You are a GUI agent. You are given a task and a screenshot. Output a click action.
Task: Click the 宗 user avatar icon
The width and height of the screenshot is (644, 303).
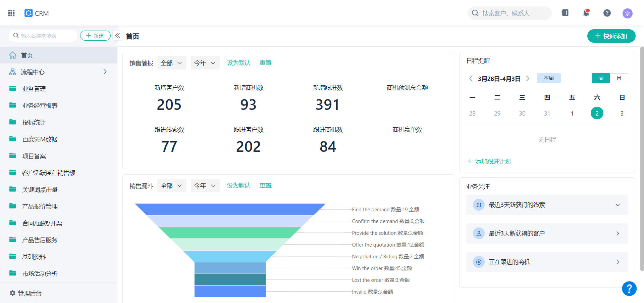628,13
